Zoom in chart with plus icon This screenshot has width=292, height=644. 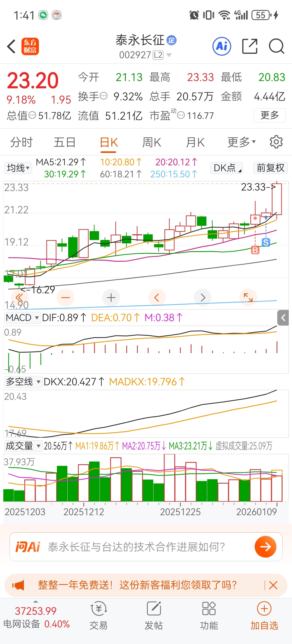111,298
